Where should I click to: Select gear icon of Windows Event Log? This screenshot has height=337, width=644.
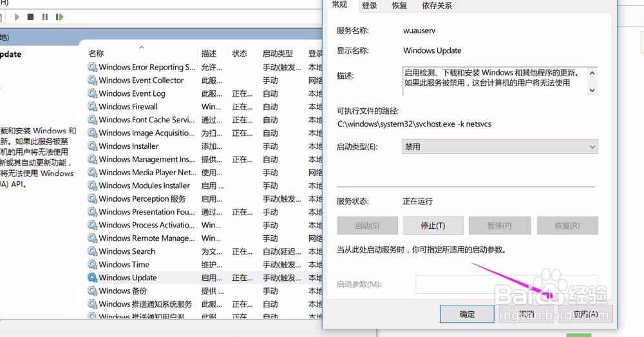coord(92,93)
